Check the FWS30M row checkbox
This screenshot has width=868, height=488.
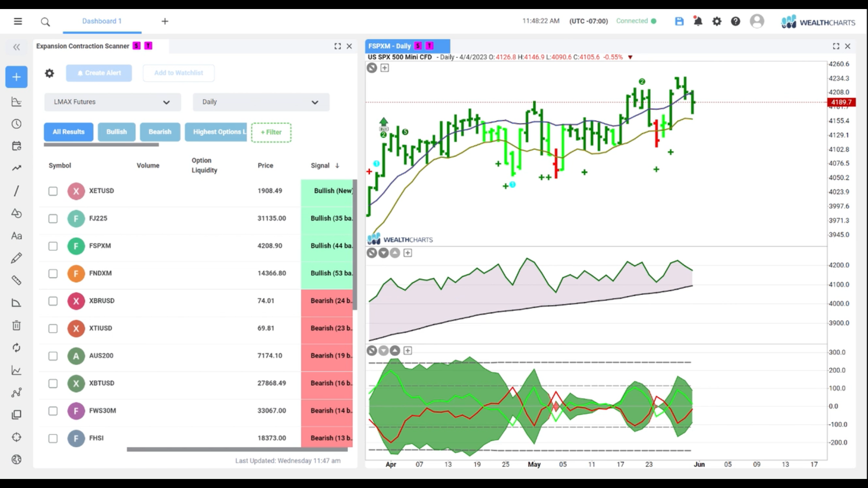pos(53,411)
